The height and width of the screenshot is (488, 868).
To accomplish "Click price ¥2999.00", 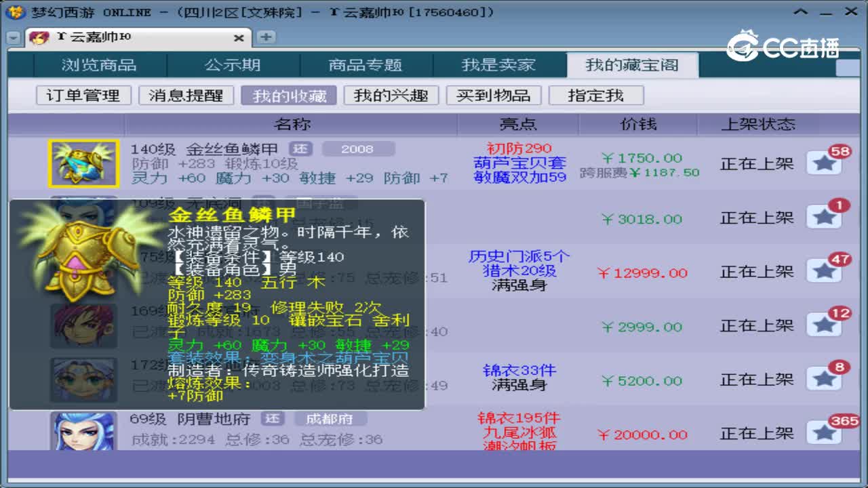I will [x=641, y=327].
